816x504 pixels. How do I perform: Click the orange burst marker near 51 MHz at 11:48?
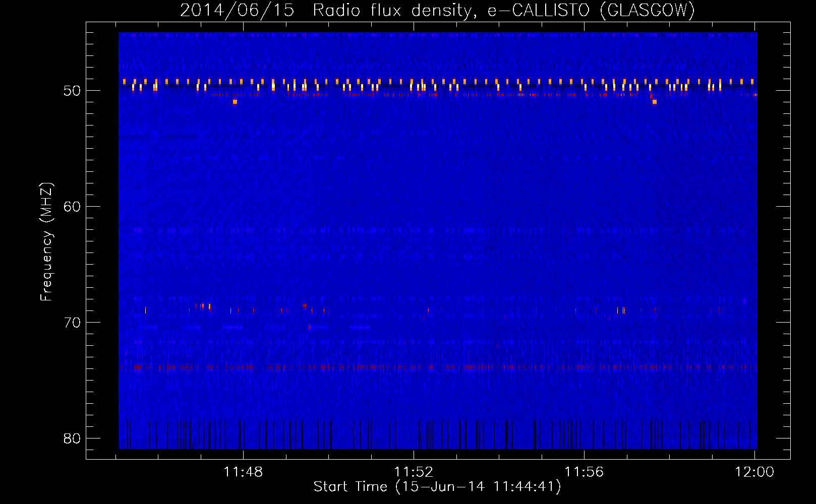coord(235,102)
